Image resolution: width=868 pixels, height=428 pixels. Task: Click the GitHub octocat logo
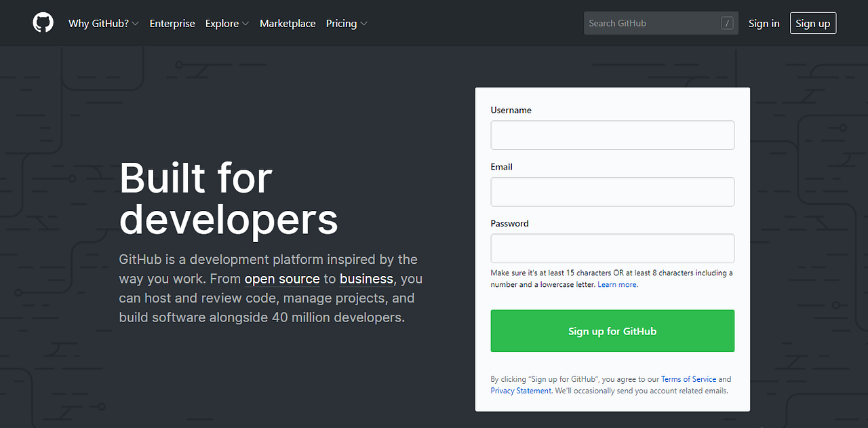pyautogui.click(x=43, y=22)
